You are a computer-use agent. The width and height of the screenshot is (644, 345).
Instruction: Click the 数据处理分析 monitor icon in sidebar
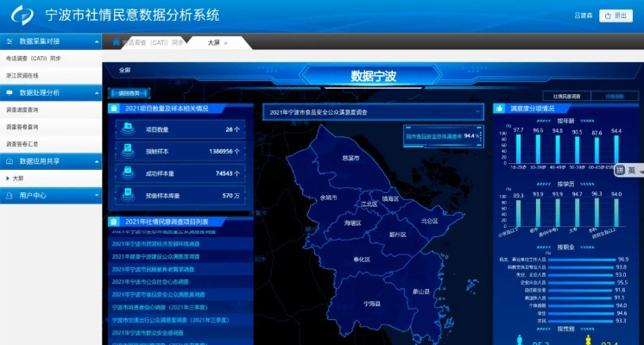click(x=9, y=92)
